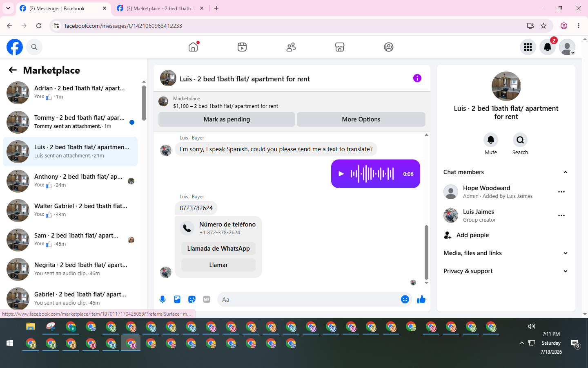588x368 pixels.
Task: Open the Video (Watch) icon
Action: point(242,47)
